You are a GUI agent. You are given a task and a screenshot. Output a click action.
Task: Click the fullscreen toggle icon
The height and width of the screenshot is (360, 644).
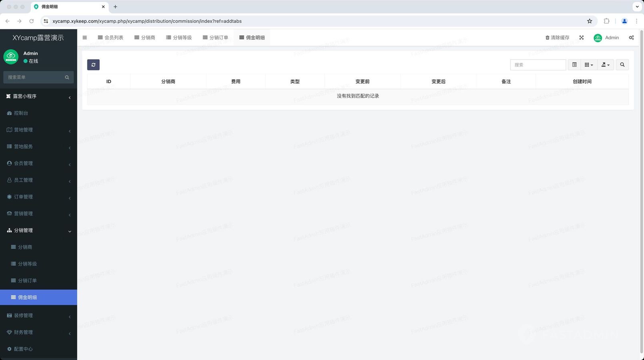click(581, 38)
